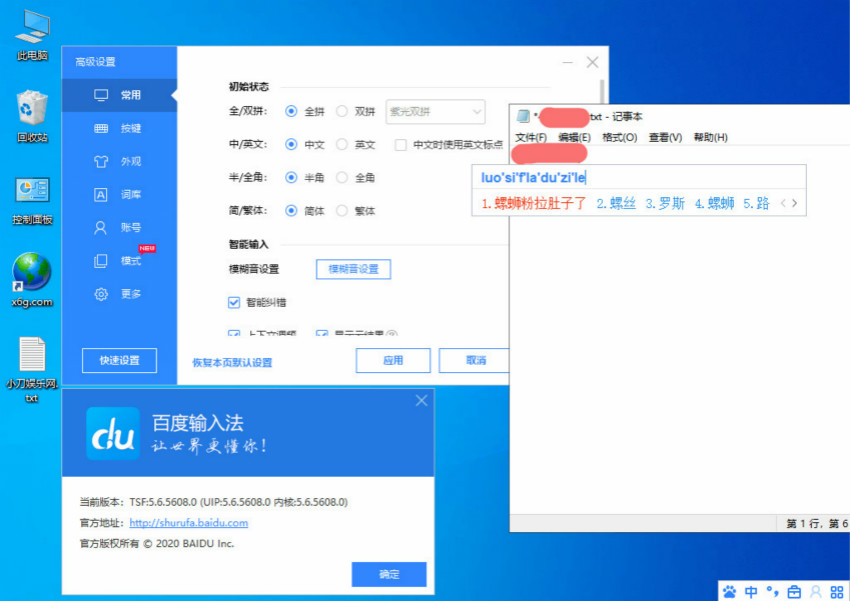The width and height of the screenshot is (850, 601).
Task: Minimize the 高级设置 window
Action: [x=568, y=62]
